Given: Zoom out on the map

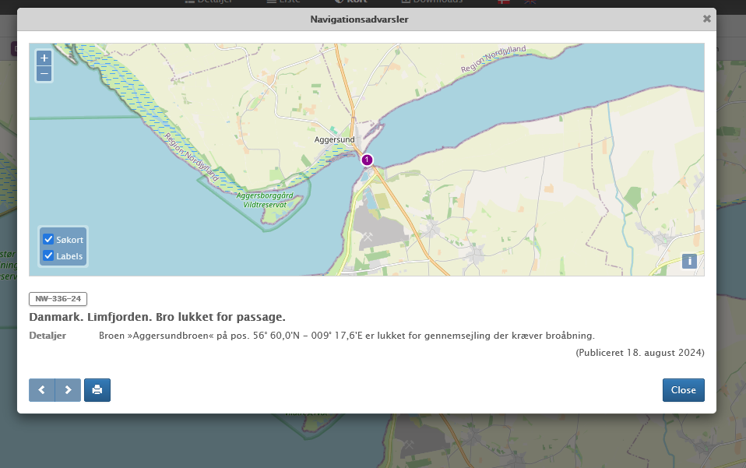Looking at the screenshot, I should [44, 74].
